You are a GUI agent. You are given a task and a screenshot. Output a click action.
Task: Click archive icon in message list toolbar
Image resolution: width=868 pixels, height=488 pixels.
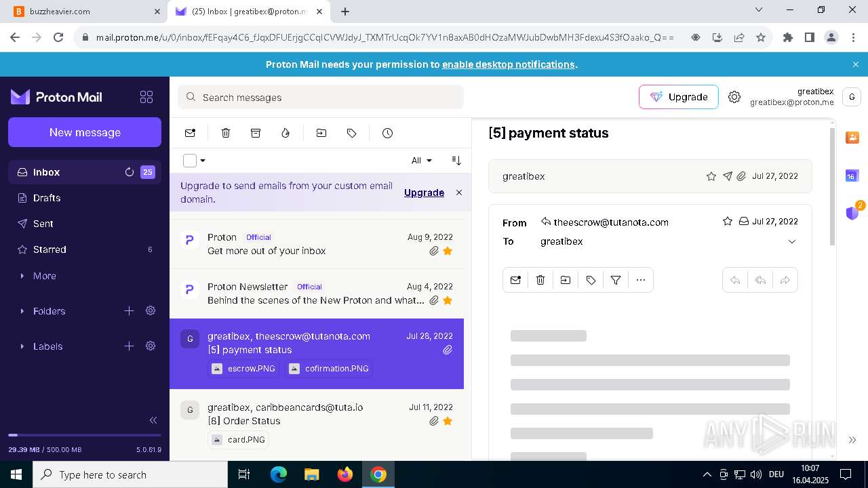(256, 133)
